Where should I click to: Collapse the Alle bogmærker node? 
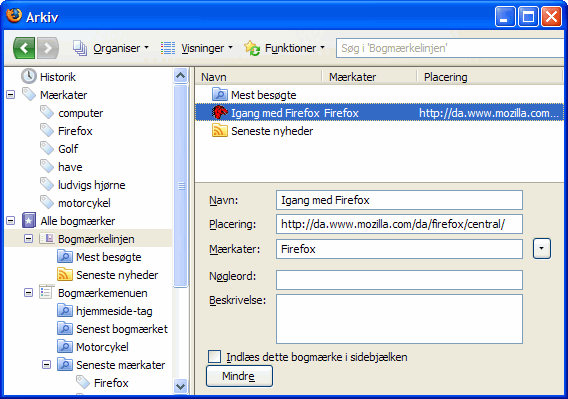11,221
